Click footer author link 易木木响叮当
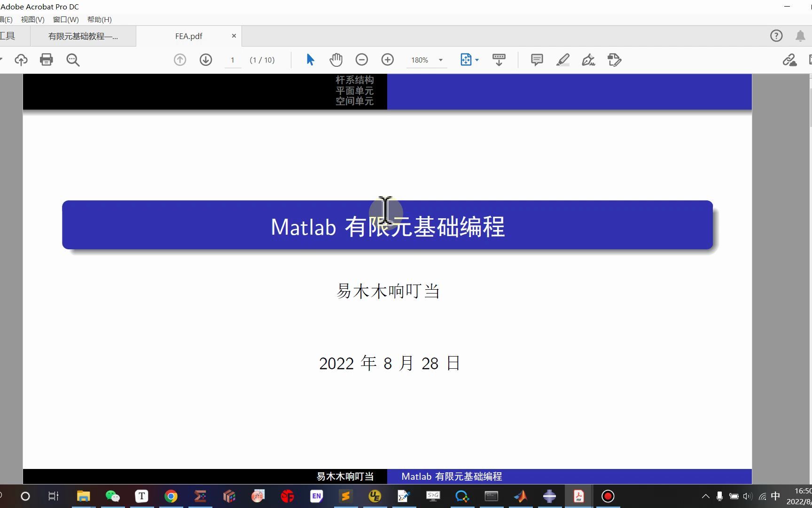The image size is (812, 508). click(345, 476)
